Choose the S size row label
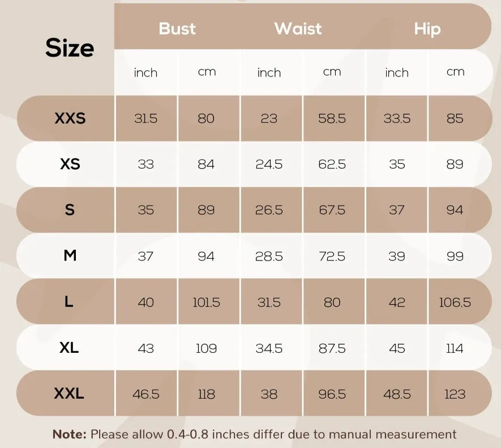 70,210
